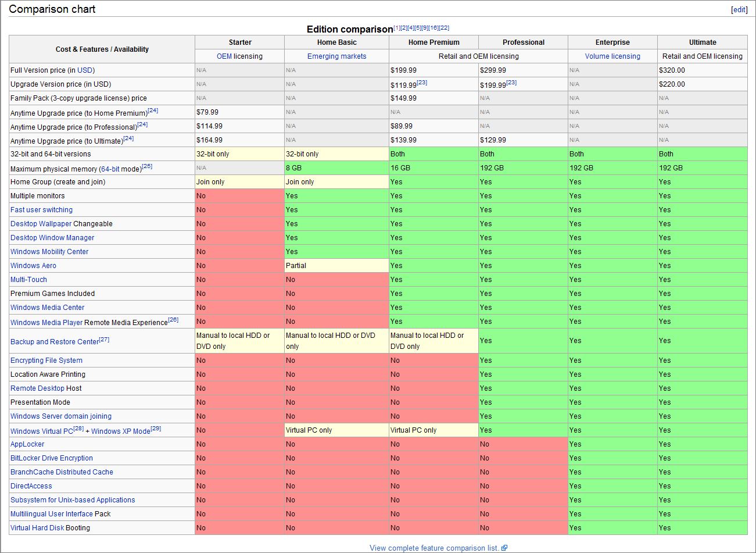Open the Windows XP Mode link

coord(121,431)
